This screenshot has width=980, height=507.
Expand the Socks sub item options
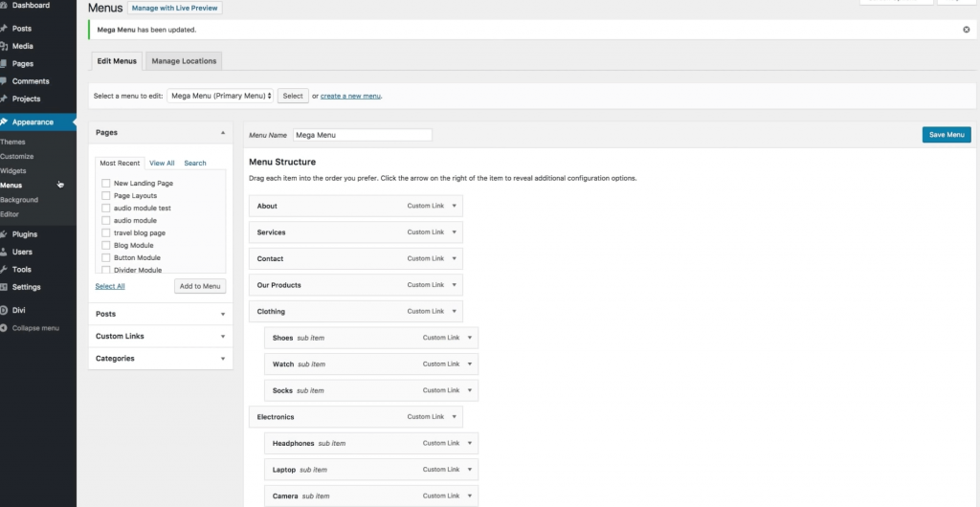click(x=469, y=390)
